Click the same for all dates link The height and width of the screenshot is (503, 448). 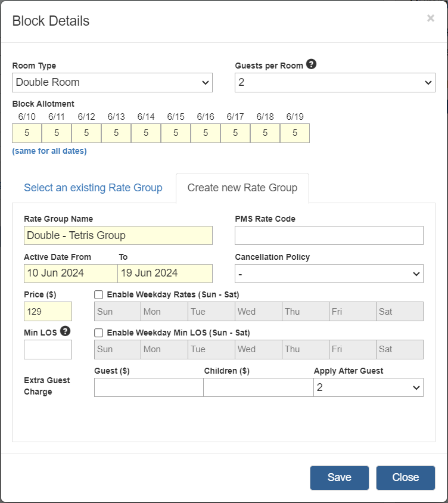[49, 151]
